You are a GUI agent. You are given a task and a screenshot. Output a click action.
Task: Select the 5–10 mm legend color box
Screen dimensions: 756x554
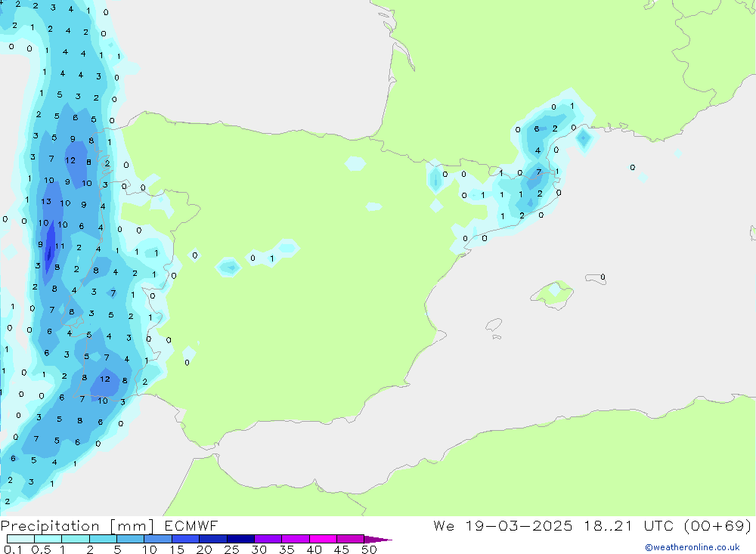click(x=131, y=539)
